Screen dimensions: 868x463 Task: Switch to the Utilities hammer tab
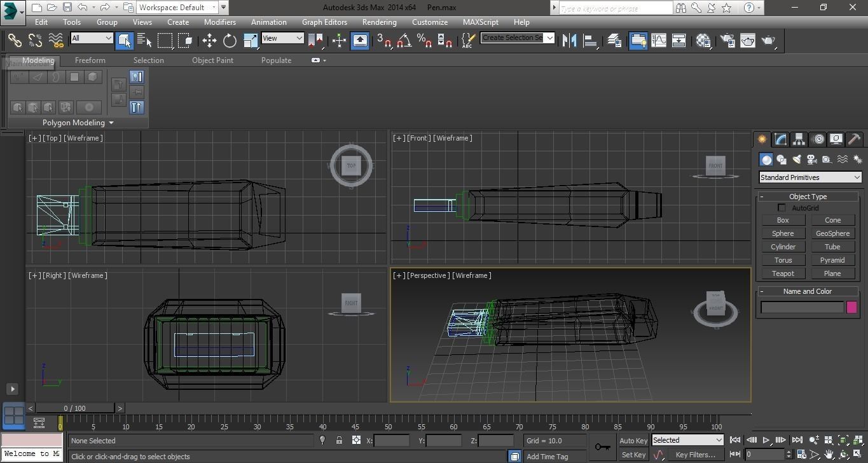pyautogui.click(x=855, y=139)
